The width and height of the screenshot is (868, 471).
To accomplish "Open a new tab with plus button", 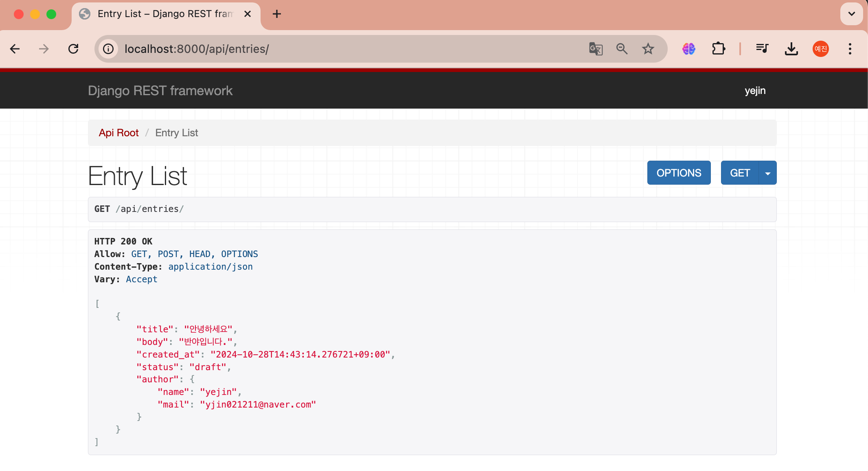I will pyautogui.click(x=277, y=14).
